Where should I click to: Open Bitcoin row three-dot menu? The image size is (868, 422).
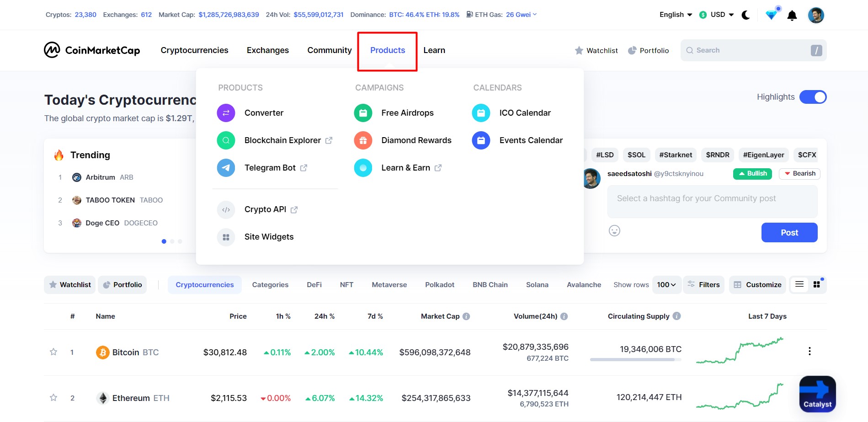coord(809,351)
